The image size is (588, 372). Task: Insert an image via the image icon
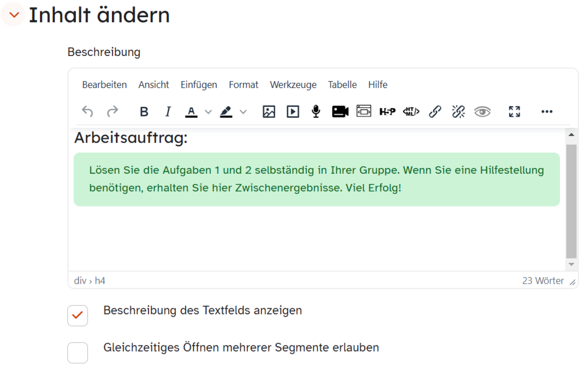pos(268,111)
